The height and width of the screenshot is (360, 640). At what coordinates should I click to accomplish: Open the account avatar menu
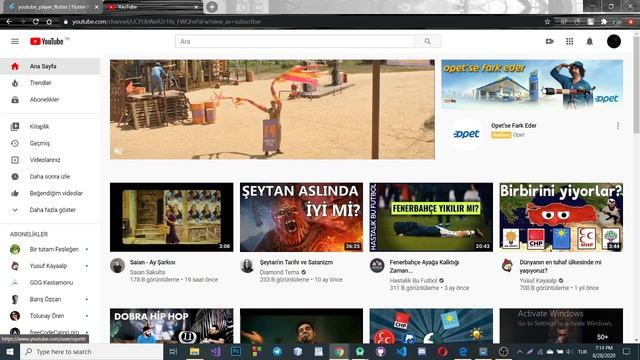614,41
